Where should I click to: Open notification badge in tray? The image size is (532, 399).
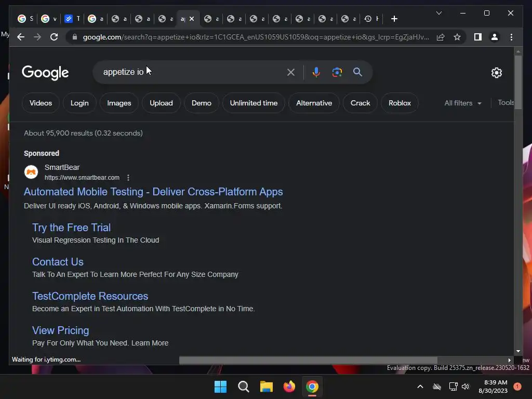pyautogui.click(x=517, y=387)
